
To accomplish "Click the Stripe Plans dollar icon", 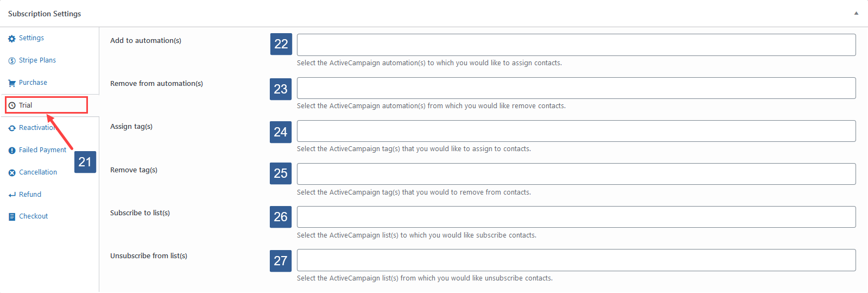I will 12,61.
